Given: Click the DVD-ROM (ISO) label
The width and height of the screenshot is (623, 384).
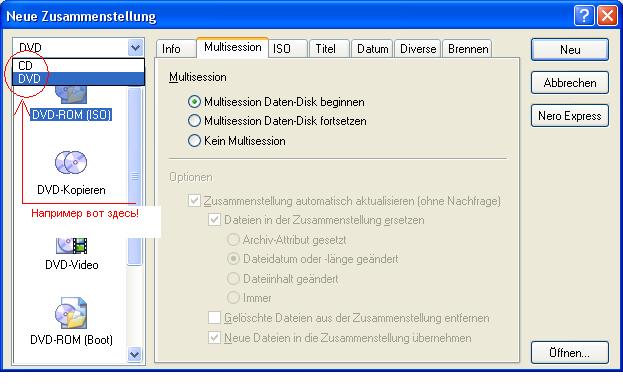Looking at the screenshot, I should pos(72,115).
